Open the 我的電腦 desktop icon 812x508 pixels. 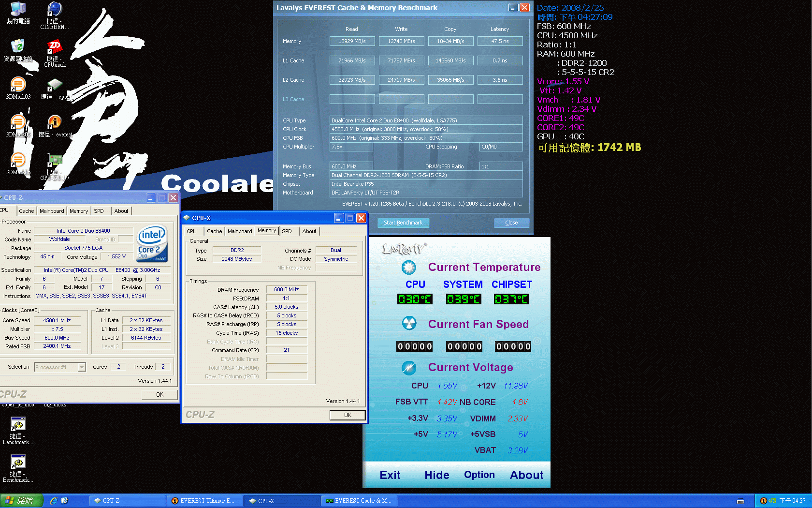click(x=18, y=13)
